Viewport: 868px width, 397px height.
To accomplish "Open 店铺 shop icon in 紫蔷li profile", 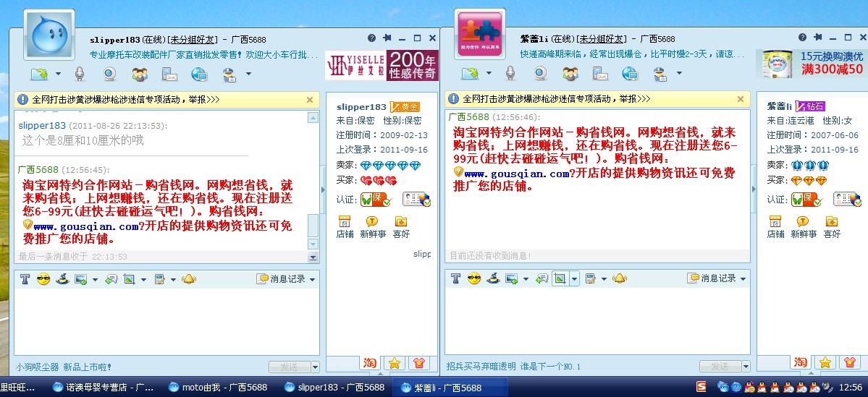I will 775,226.
